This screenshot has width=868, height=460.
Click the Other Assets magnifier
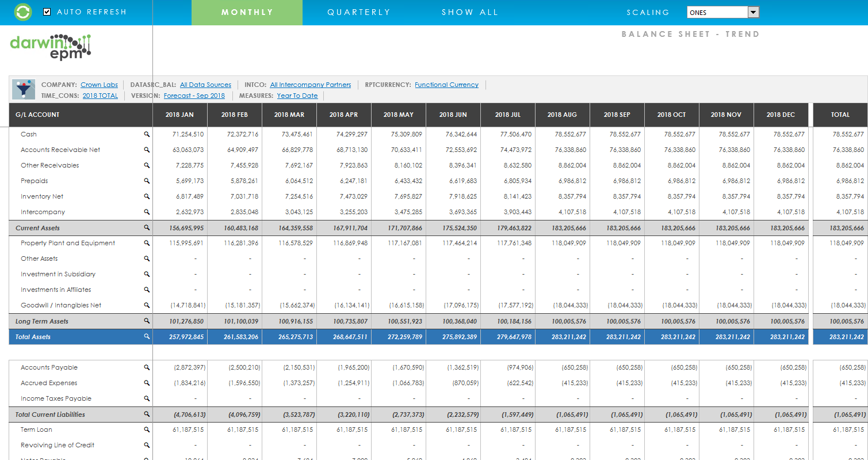pos(147,258)
